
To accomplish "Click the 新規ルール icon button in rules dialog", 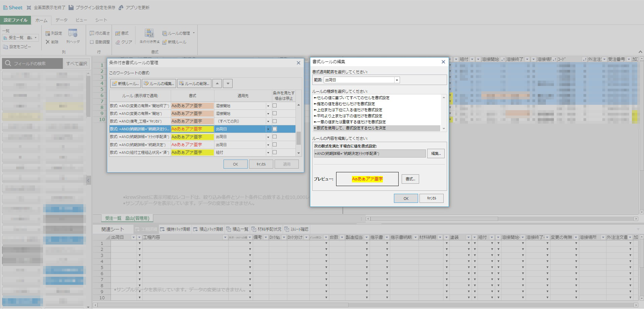I will point(126,84).
